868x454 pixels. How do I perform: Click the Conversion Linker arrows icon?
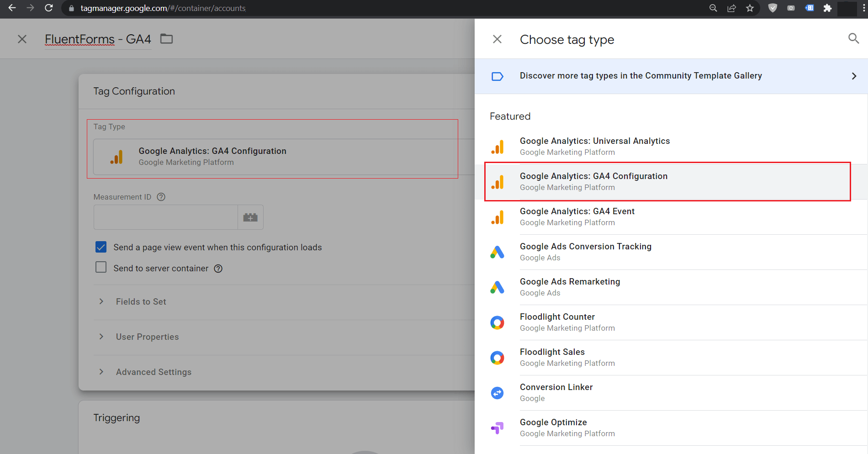tap(497, 393)
